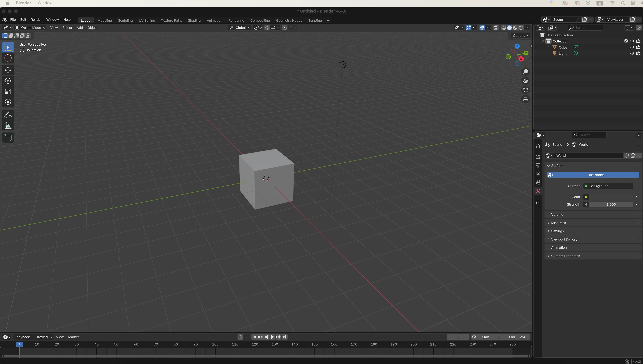643x364 pixels.
Task: Click the Z axis on navigation gizmo
Action: [x=517, y=46]
